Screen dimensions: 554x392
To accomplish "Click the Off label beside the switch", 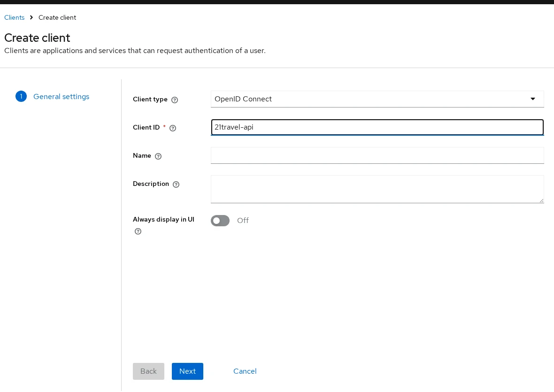I will 243,221.
